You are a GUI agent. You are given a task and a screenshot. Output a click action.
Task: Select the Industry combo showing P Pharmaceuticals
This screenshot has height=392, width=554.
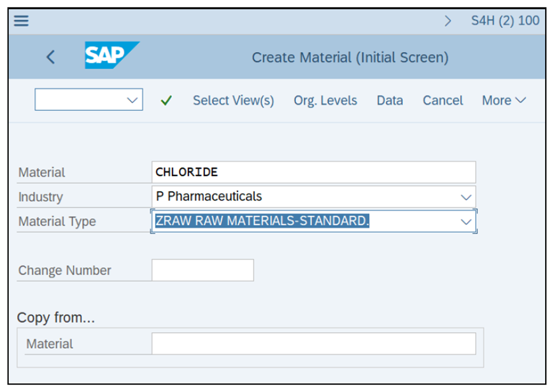click(x=287, y=197)
